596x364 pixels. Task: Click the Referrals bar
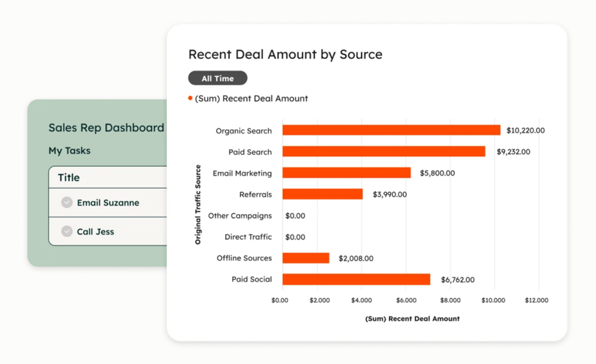point(322,194)
